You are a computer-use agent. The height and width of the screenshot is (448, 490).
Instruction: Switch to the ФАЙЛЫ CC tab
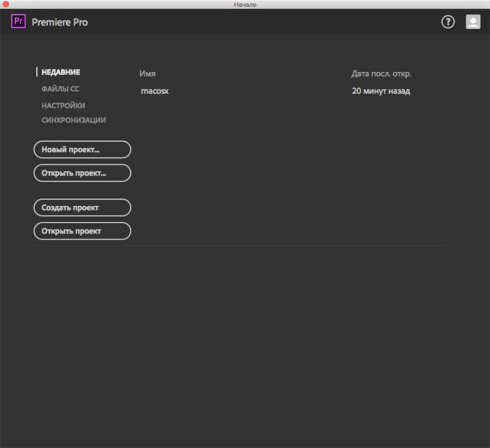(x=60, y=89)
